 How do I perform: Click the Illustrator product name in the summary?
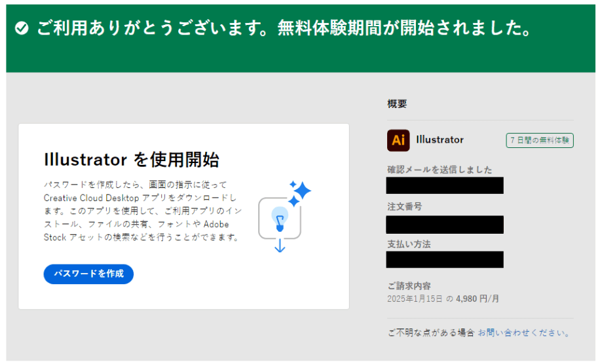pyautogui.click(x=440, y=140)
